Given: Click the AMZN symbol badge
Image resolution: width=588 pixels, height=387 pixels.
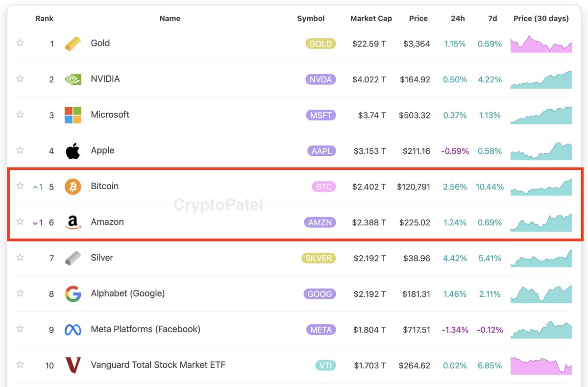Looking at the screenshot, I should [320, 222].
